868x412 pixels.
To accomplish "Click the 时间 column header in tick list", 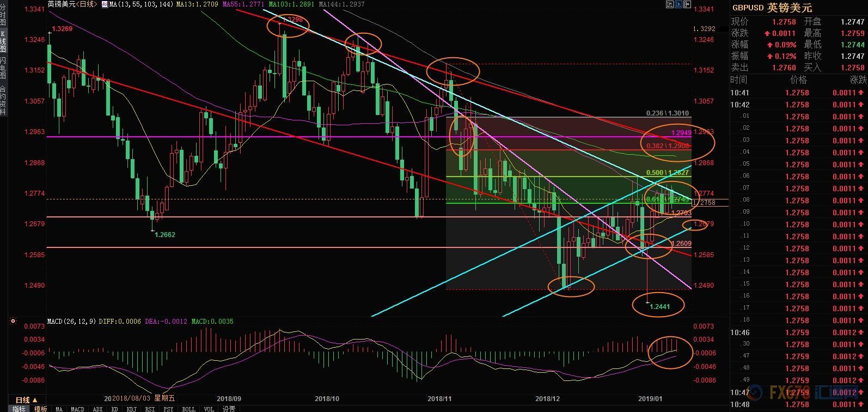I will click(739, 80).
